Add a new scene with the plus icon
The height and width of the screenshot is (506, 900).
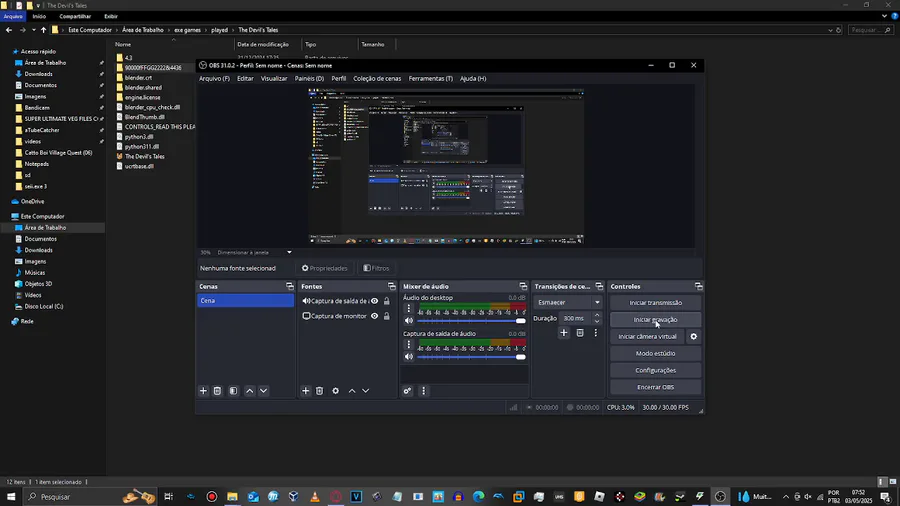pyautogui.click(x=203, y=391)
